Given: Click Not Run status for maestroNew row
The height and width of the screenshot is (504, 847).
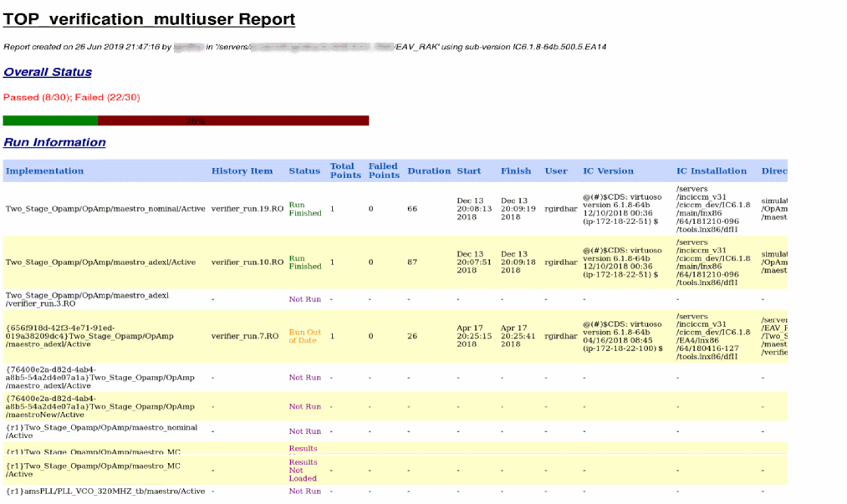Looking at the screenshot, I should 304,406.
